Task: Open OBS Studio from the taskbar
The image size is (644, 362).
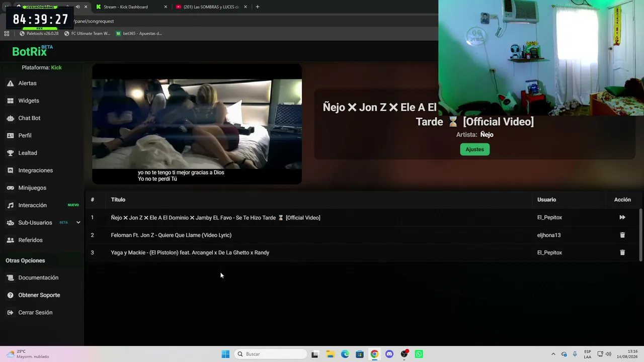Action: click(x=404, y=354)
